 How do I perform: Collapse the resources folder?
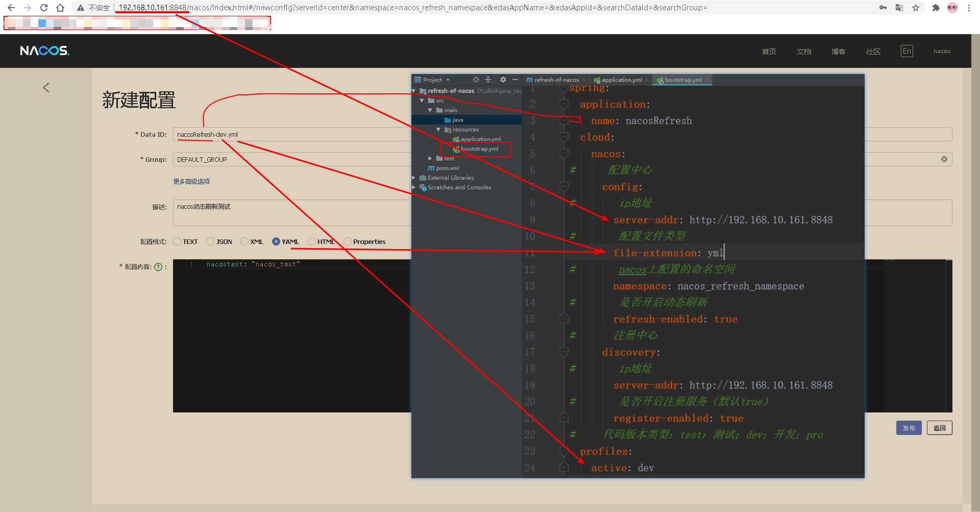pos(438,130)
